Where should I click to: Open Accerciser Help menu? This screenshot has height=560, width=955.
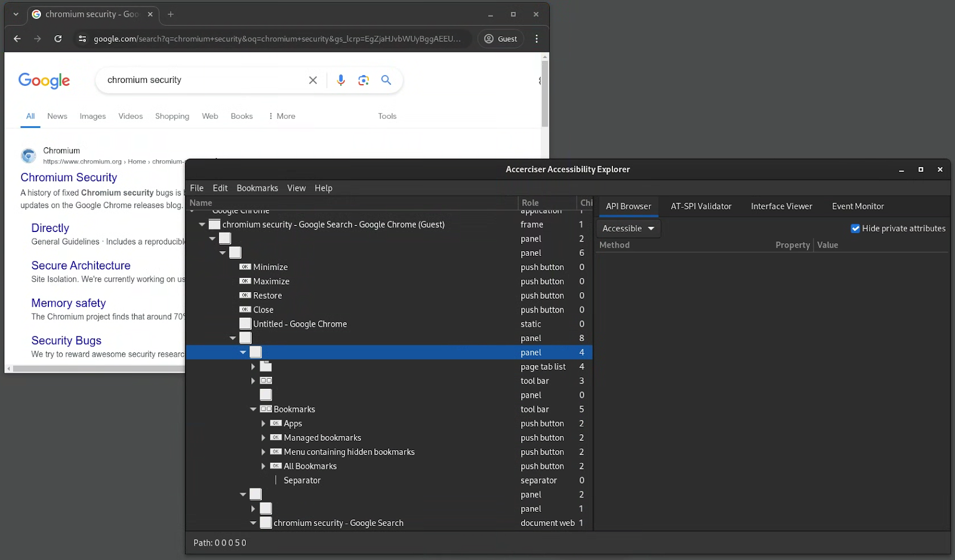pyautogui.click(x=324, y=188)
